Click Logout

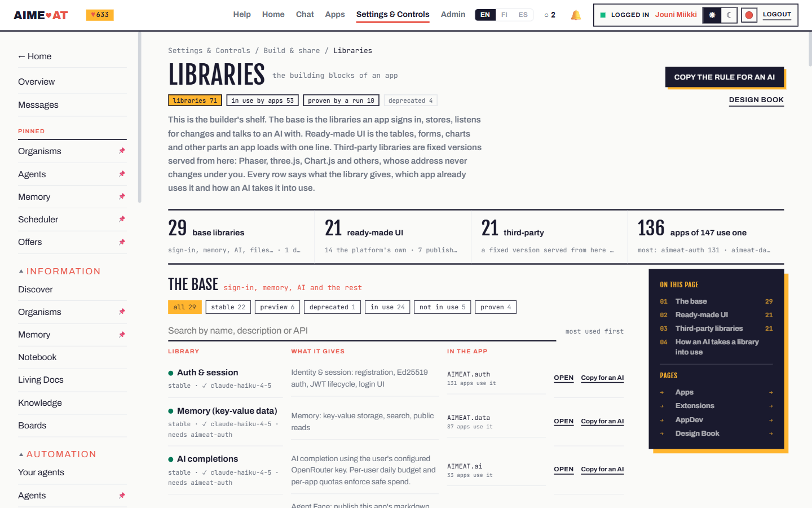777,15
